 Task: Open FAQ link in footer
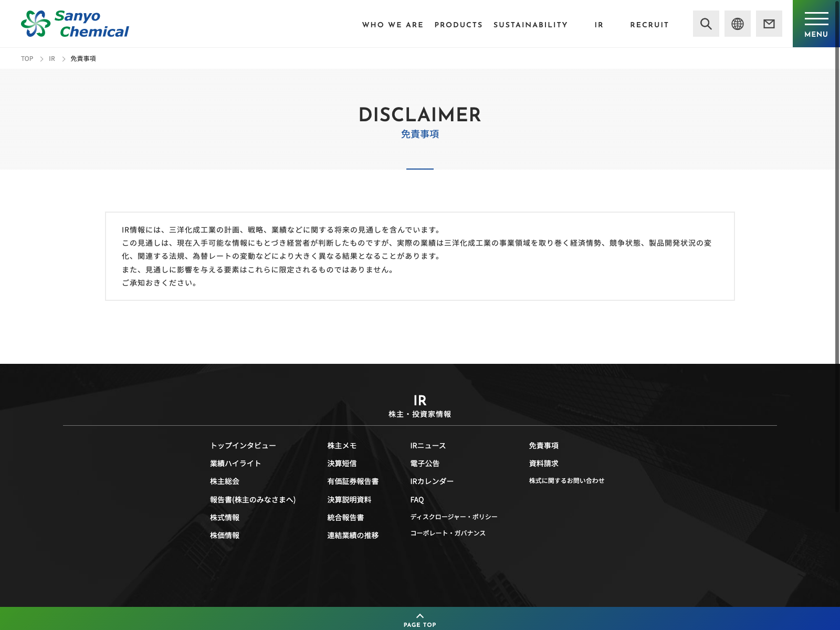(x=417, y=500)
